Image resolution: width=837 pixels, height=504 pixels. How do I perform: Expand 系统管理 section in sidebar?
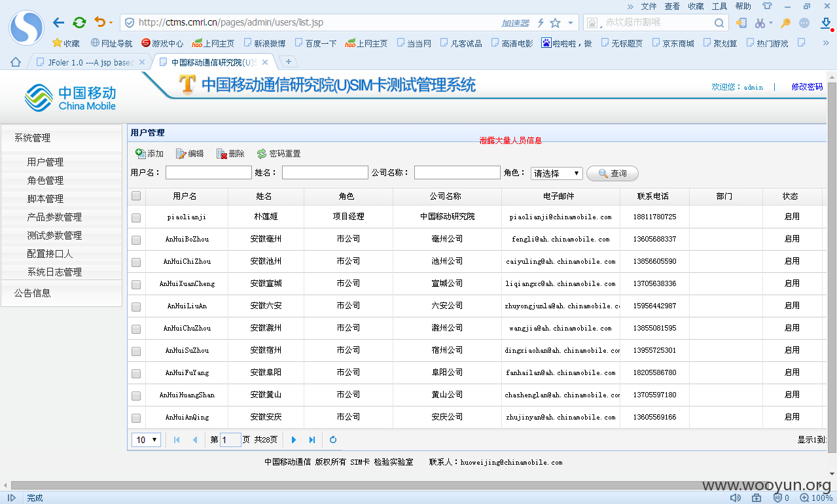pyautogui.click(x=62, y=138)
